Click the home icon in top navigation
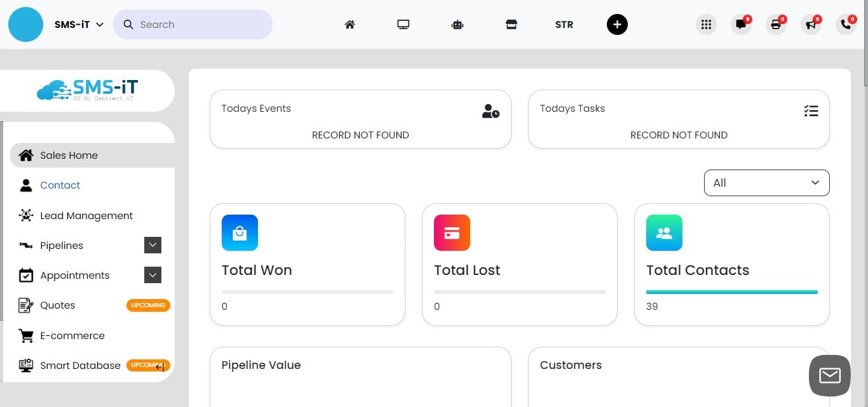Viewport: 868px width, 407px height. (x=349, y=25)
